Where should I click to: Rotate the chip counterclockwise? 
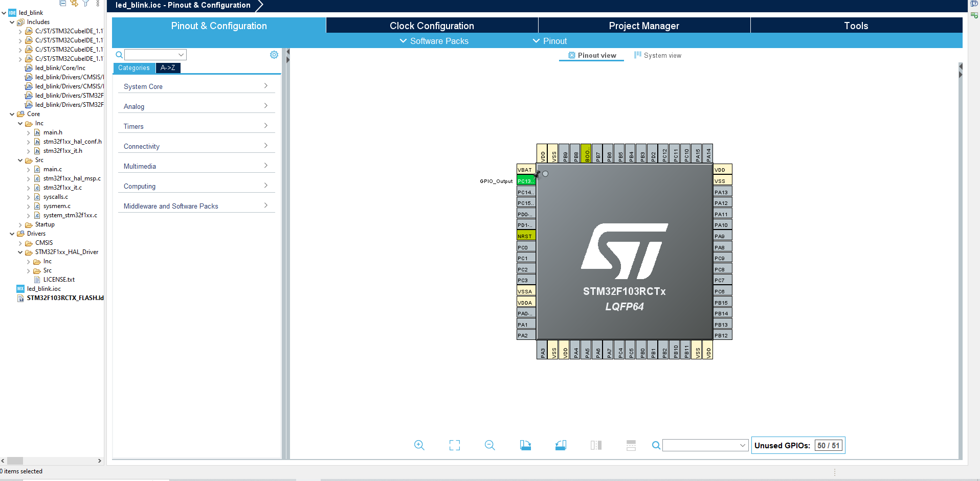[x=561, y=445]
